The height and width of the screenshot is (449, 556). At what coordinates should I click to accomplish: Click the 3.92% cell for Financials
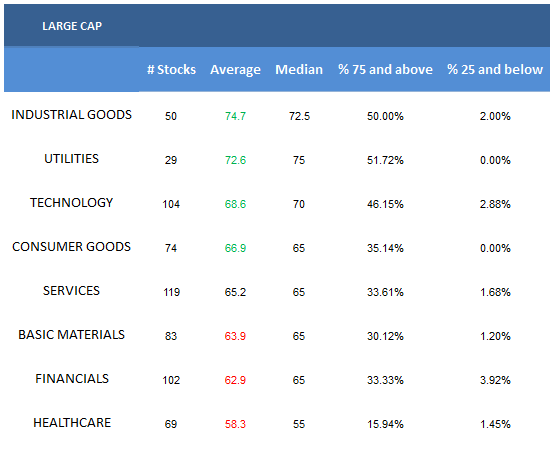pyautogui.click(x=495, y=380)
